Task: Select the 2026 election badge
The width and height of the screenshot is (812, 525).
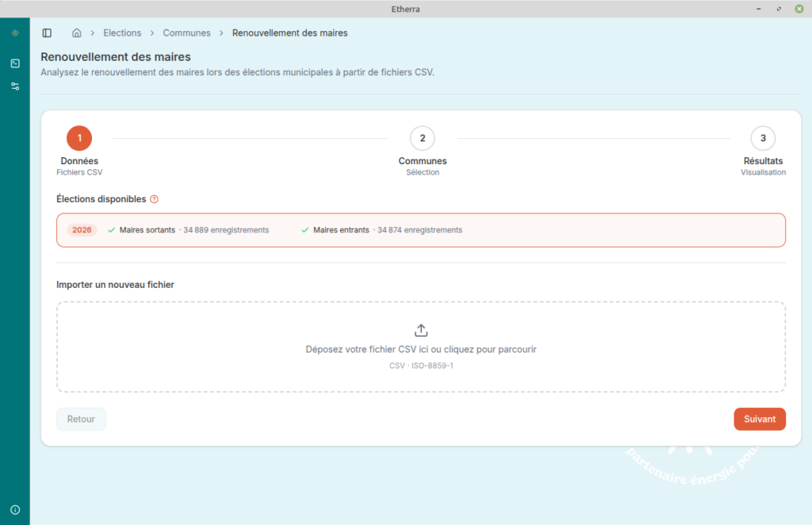Action: [82, 230]
